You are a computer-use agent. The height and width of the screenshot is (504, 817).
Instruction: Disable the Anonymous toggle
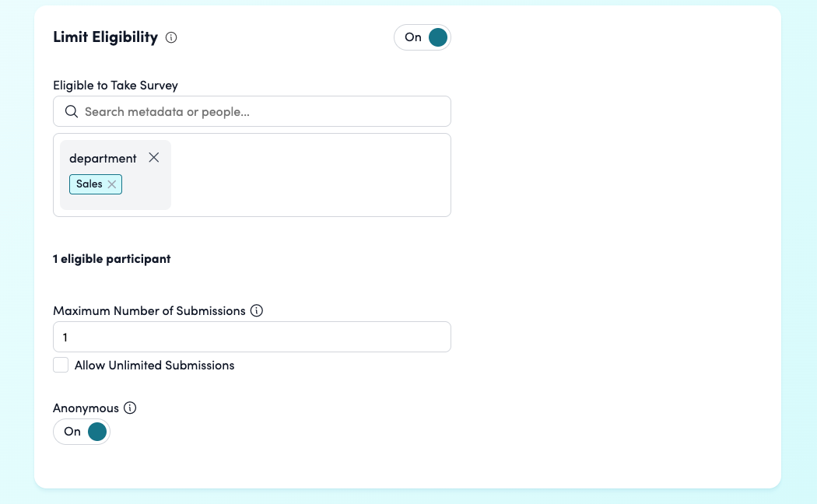(82, 432)
